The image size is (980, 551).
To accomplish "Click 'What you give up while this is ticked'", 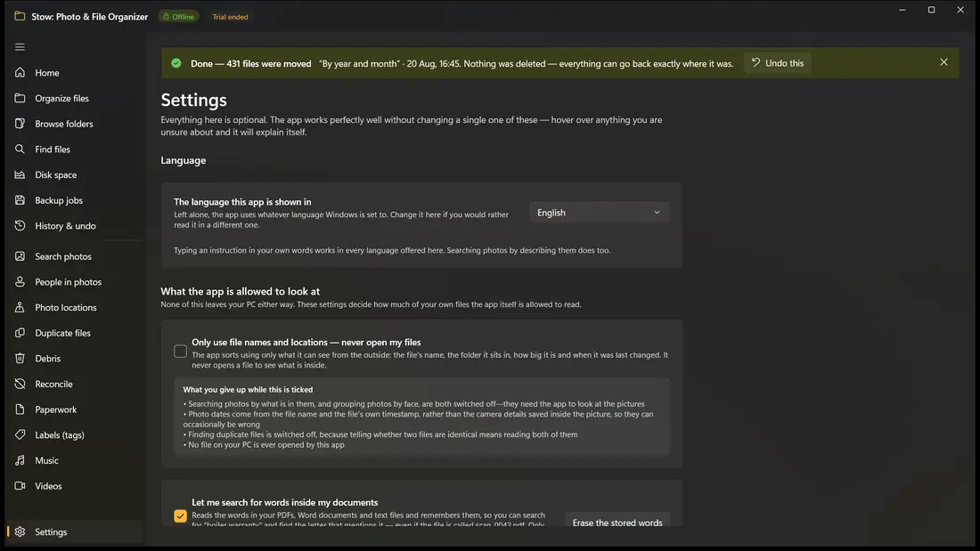I will (248, 389).
